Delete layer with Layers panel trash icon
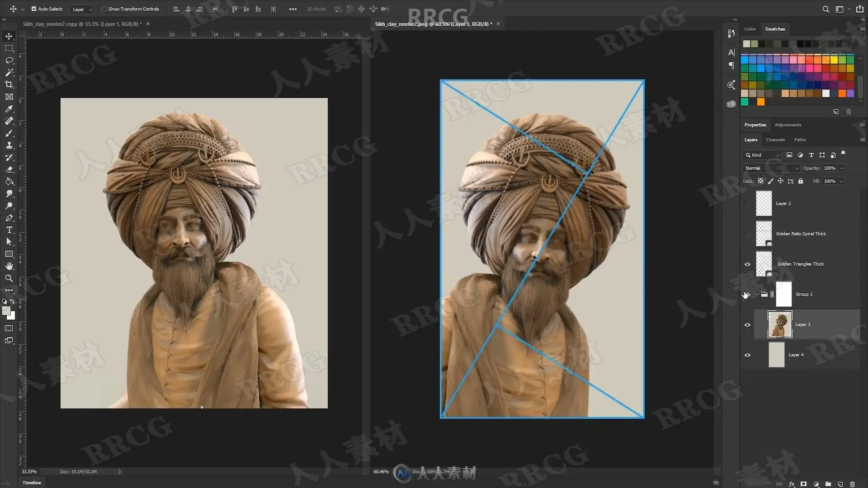The height and width of the screenshot is (488, 868). pos(852,484)
